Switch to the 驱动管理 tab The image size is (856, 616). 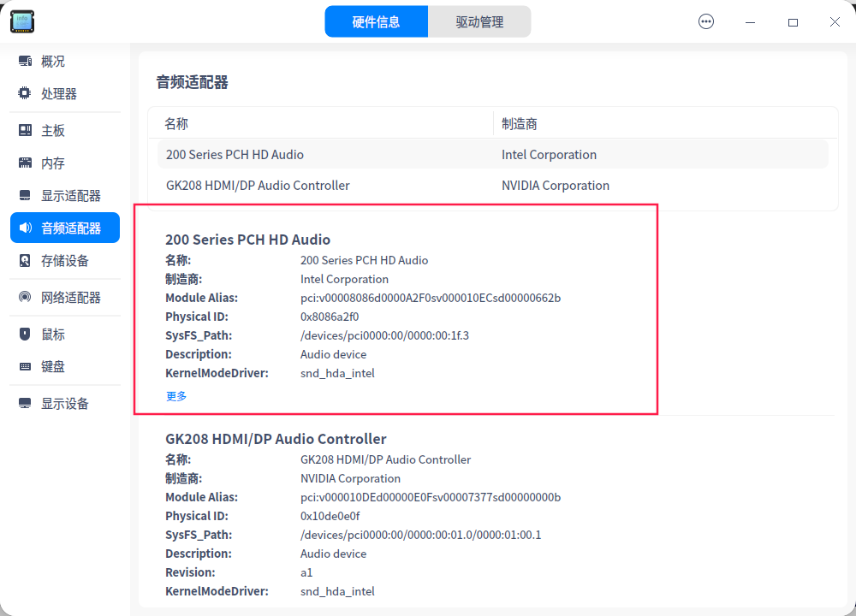[x=479, y=21]
